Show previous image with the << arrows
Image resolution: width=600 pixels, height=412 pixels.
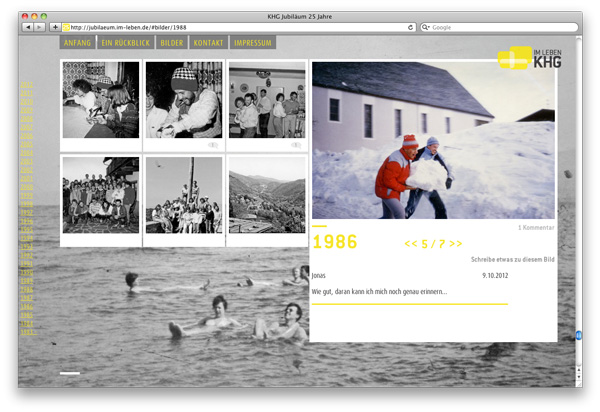point(411,244)
